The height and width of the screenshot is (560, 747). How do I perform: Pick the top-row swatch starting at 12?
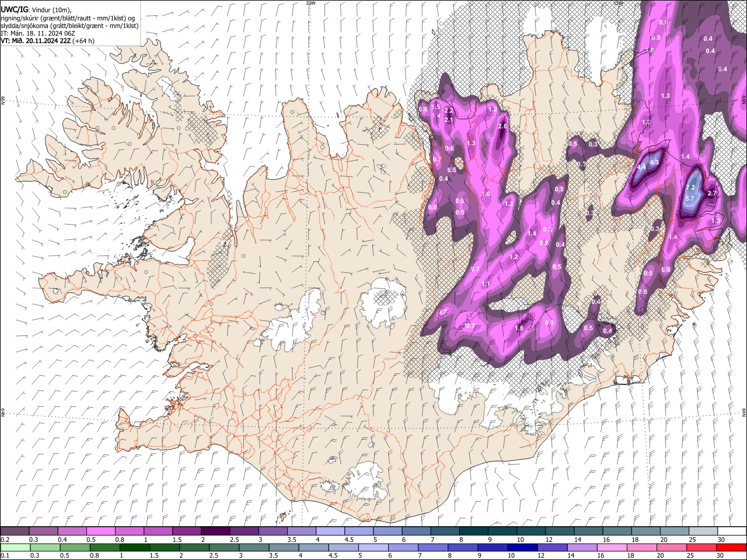[560, 531]
